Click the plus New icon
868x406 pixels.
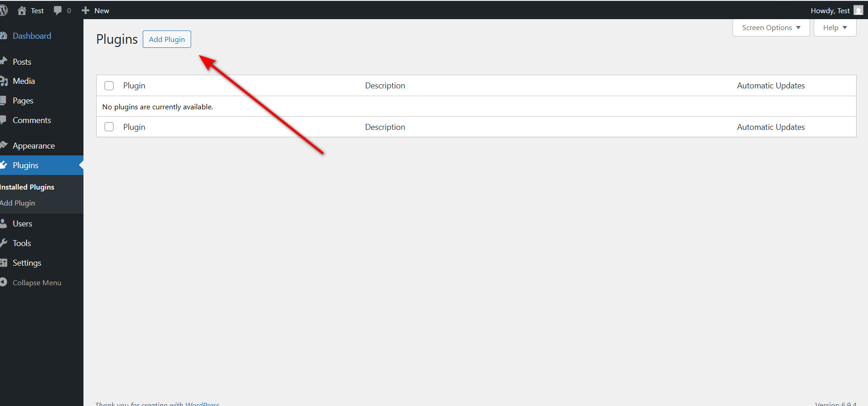85,10
